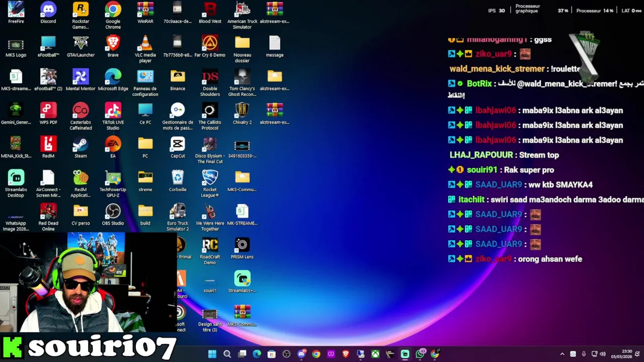Select the Brave browser desktop icon
Viewport: 644px width, 362px height.
point(113,46)
